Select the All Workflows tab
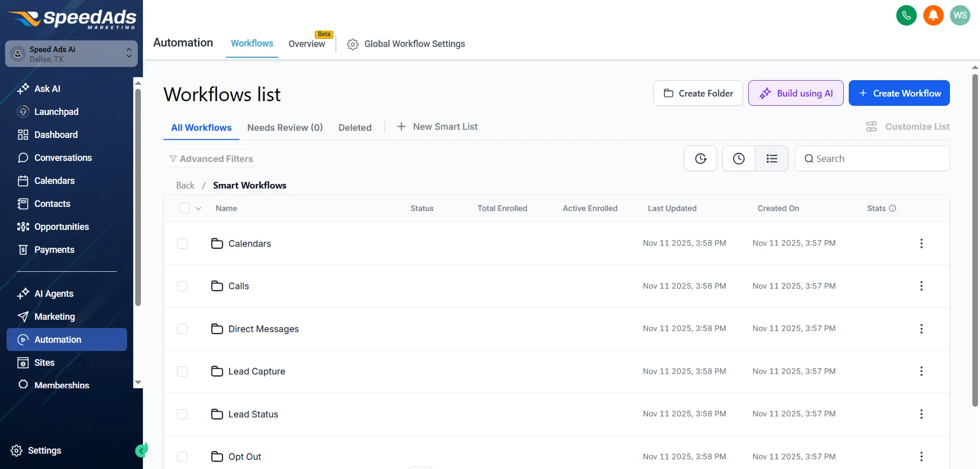The image size is (980, 469). (201, 128)
